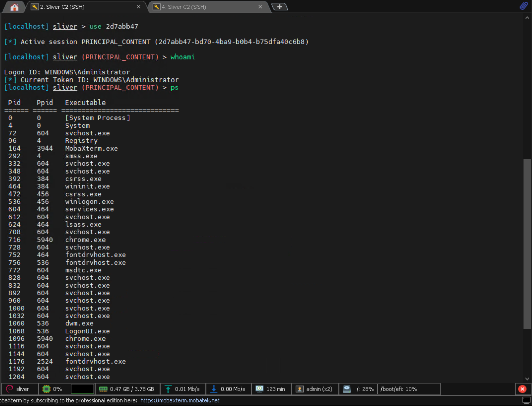Click the Executable column header
This screenshot has width=532, height=406.
(85, 103)
